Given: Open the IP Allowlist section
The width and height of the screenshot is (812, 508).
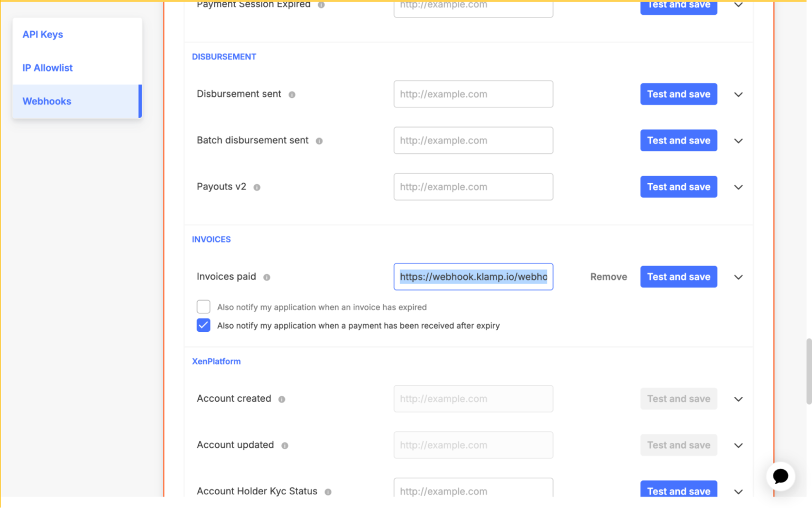Looking at the screenshot, I should point(47,68).
